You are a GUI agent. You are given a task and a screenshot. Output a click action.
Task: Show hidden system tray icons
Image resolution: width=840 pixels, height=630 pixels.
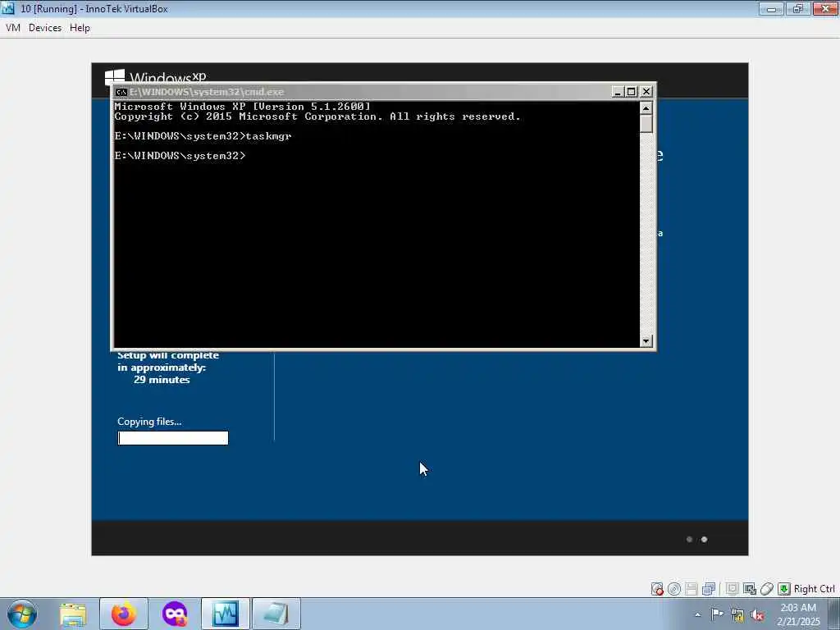697,615
